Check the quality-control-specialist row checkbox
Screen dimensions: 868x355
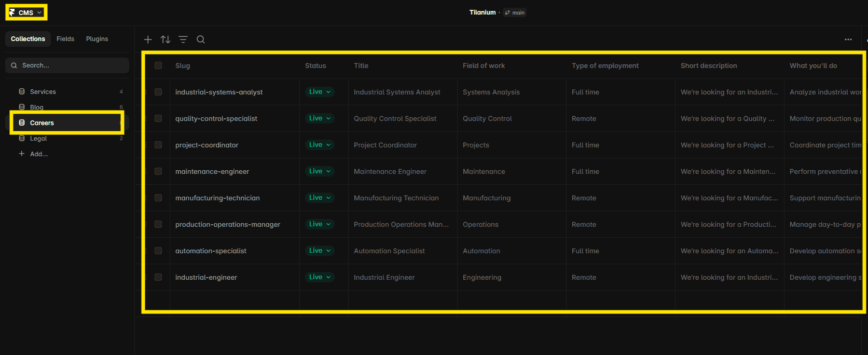coord(158,118)
